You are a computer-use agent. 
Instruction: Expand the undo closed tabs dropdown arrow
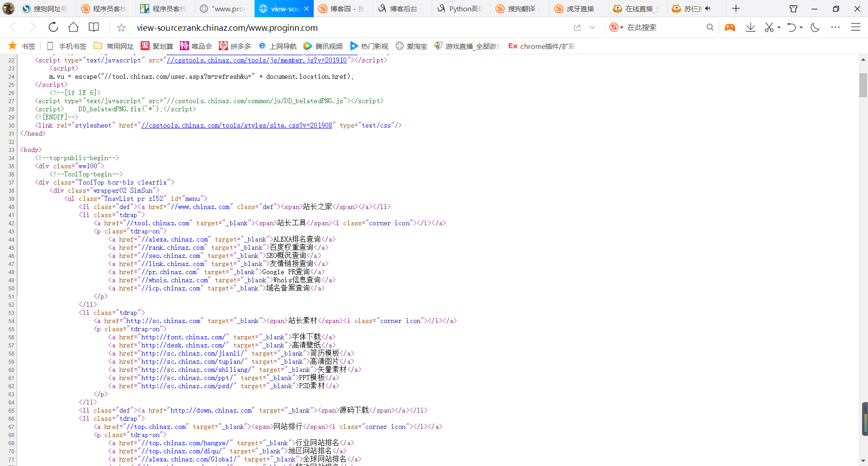[801, 28]
